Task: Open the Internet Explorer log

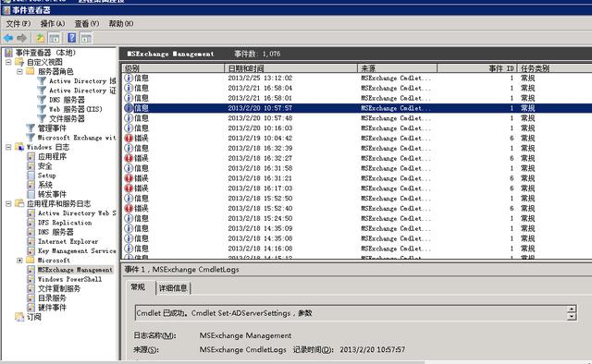Action: (x=68, y=241)
